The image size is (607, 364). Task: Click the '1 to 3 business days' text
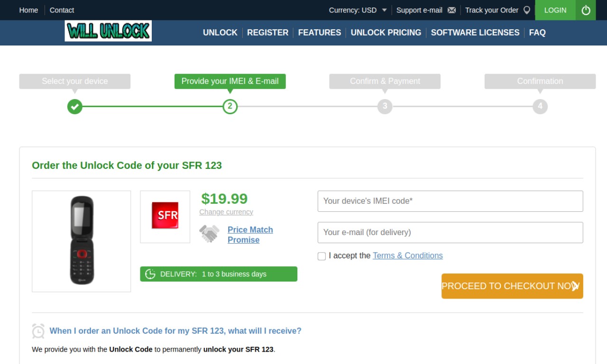pyautogui.click(x=234, y=274)
